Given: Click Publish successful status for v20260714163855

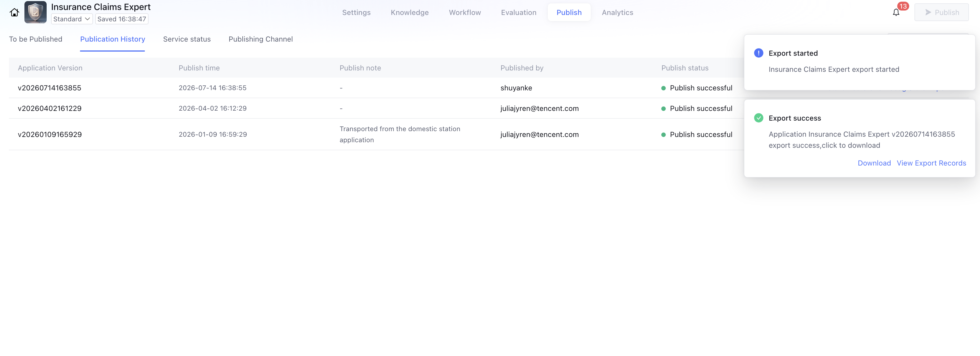Looking at the screenshot, I should (697, 88).
